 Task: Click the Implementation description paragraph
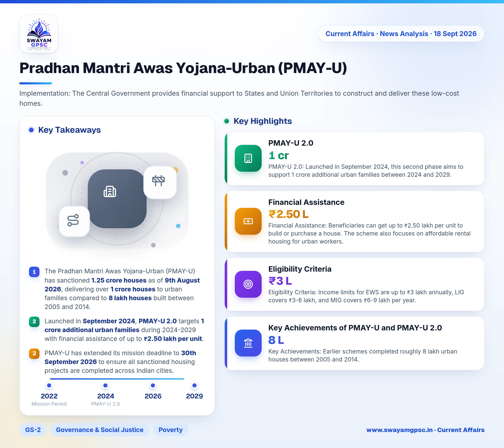[x=239, y=98]
